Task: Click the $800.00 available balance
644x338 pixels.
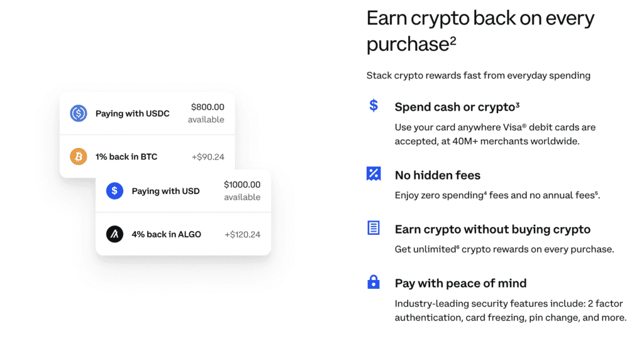Action: (207, 113)
